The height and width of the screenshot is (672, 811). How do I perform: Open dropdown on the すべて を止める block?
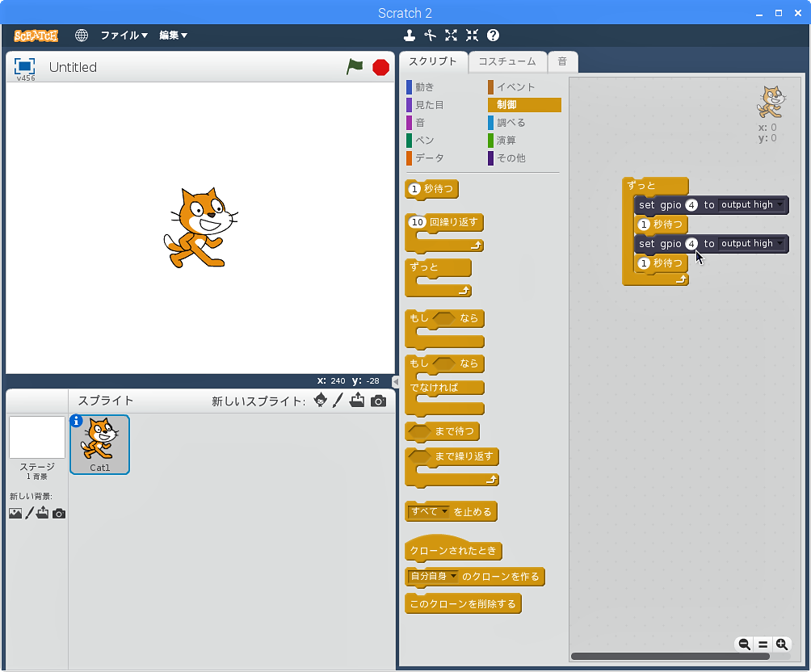coord(444,511)
